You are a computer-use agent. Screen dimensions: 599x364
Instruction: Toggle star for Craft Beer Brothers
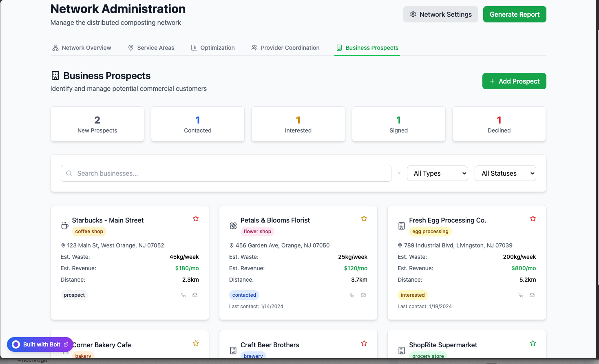tap(364, 343)
